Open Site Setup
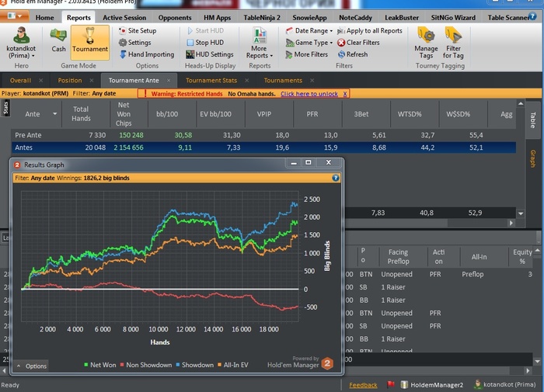Screen dimensions: 544x392 click(138, 30)
